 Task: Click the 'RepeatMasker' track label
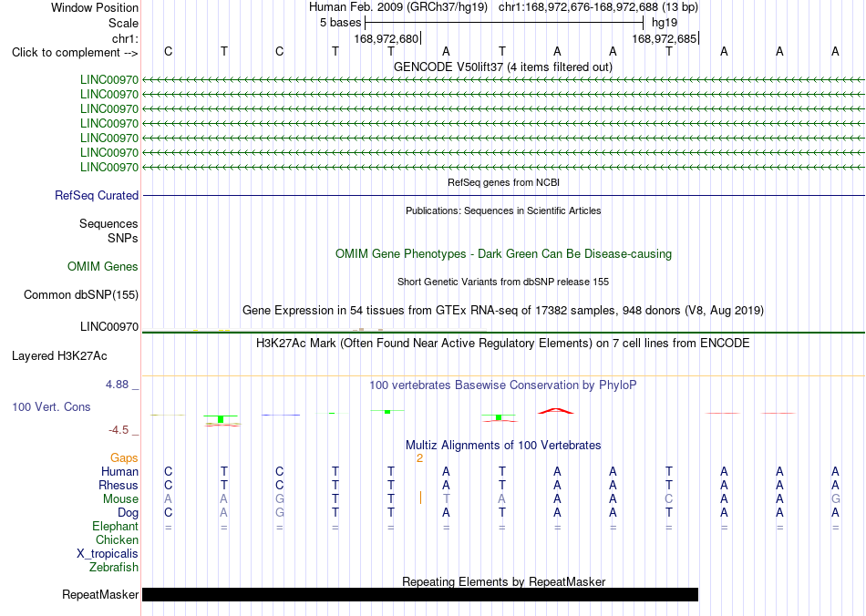pyautogui.click(x=100, y=595)
